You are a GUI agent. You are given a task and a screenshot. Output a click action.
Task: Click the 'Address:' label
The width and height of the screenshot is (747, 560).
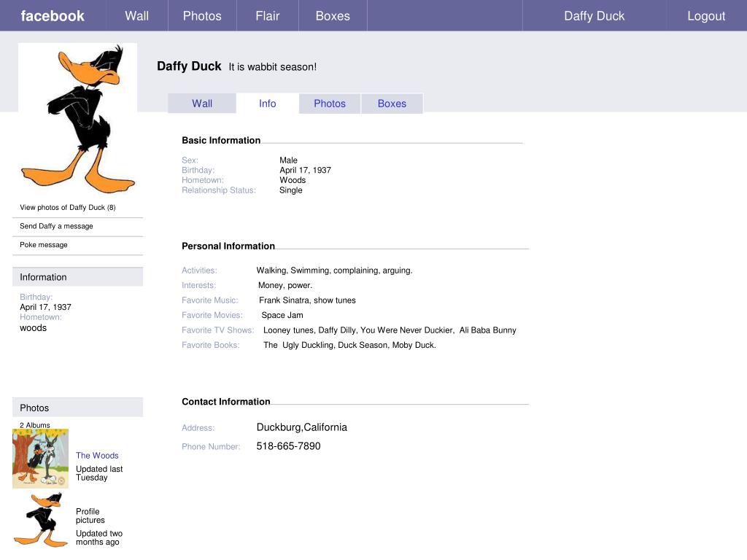pos(198,427)
